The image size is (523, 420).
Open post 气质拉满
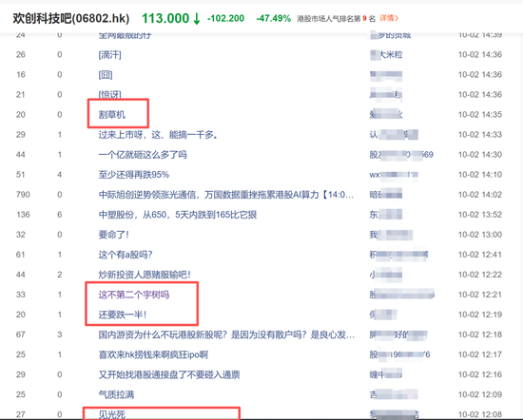[116, 394]
